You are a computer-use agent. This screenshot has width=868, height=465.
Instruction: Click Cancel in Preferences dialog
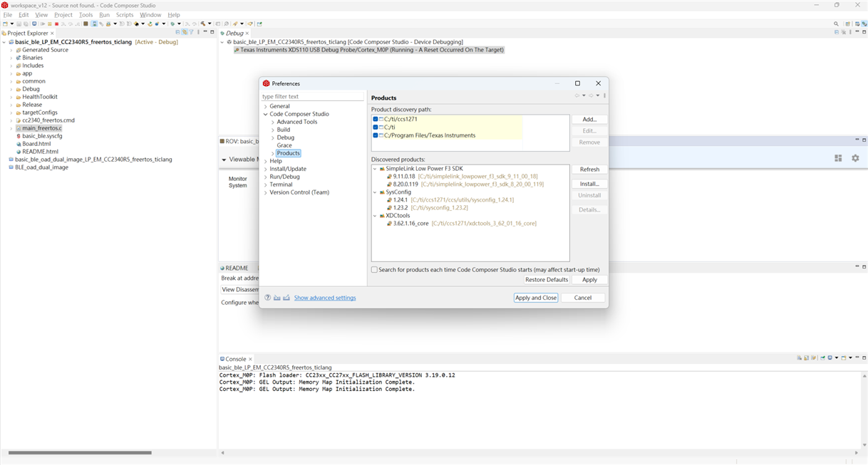[x=583, y=298]
